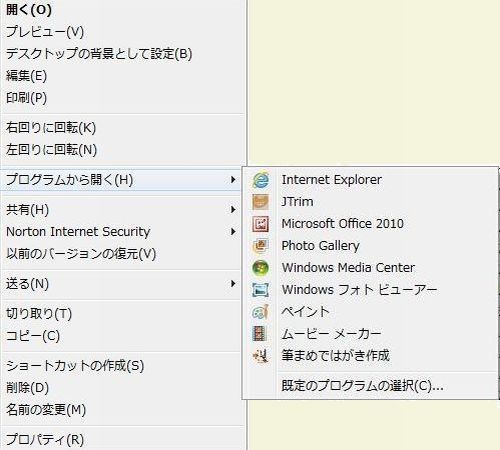
Task: Choose 以前のバージョンの復元(V)
Action: tap(81, 254)
